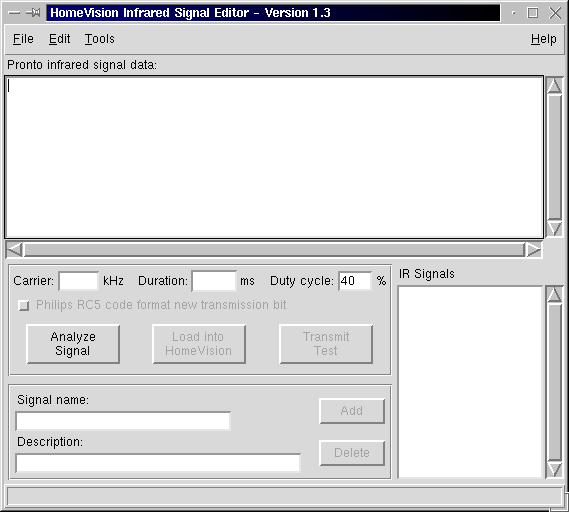Focus the Carrier kHz input field
Image resolution: width=569 pixels, height=512 pixels.
[x=78, y=281]
